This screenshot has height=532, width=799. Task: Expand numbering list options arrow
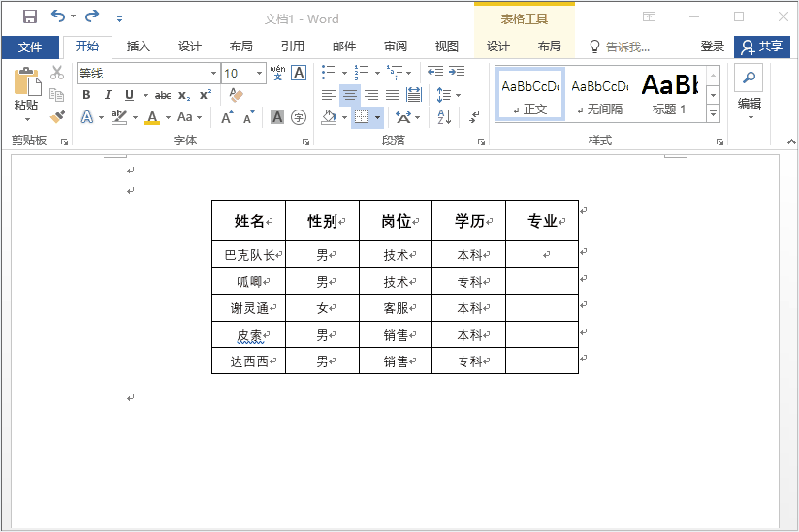(x=377, y=74)
